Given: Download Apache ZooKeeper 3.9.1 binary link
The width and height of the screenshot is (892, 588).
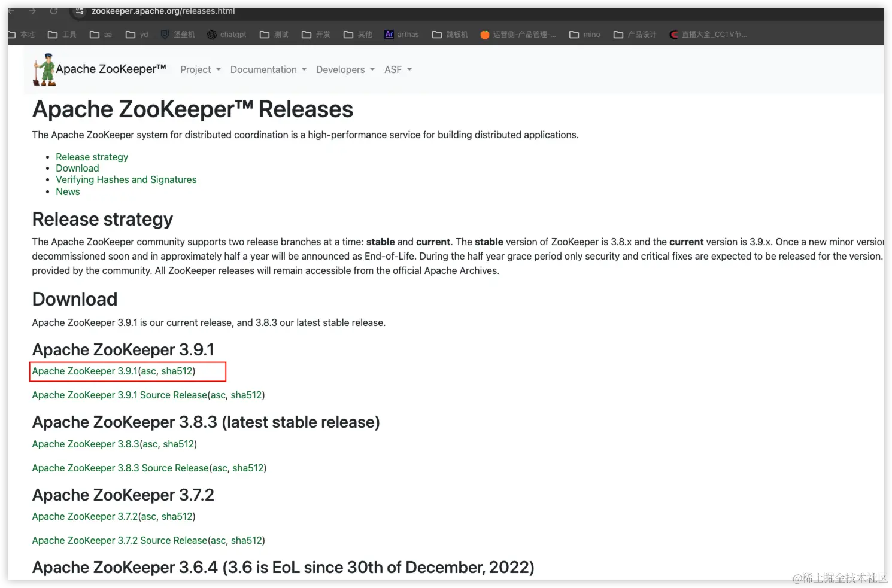Looking at the screenshot, I should click(85, 371).
